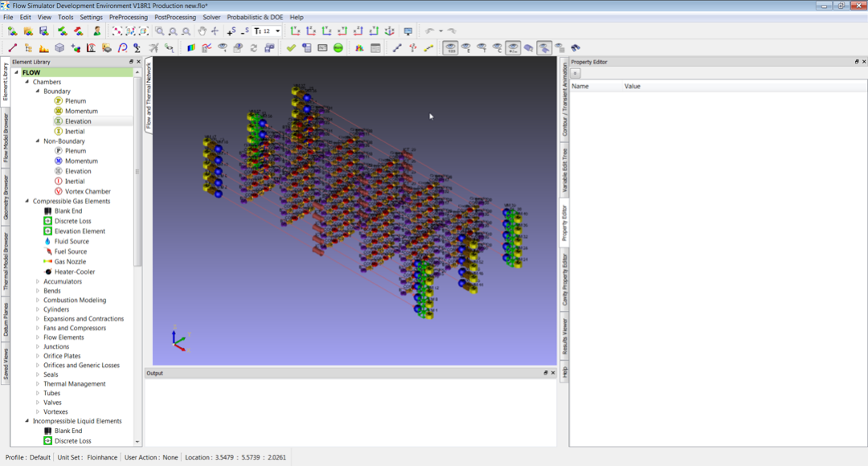Expand the Tubes group
The height and width of the screenshot is (466, 868).
click(38, 393)
